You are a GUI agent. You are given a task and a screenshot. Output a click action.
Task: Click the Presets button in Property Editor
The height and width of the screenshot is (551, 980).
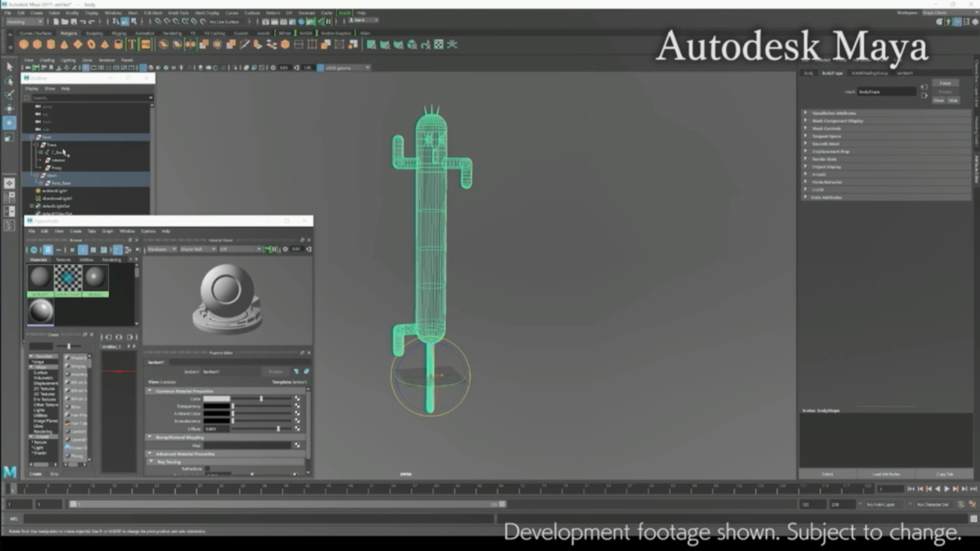point(275,372)
